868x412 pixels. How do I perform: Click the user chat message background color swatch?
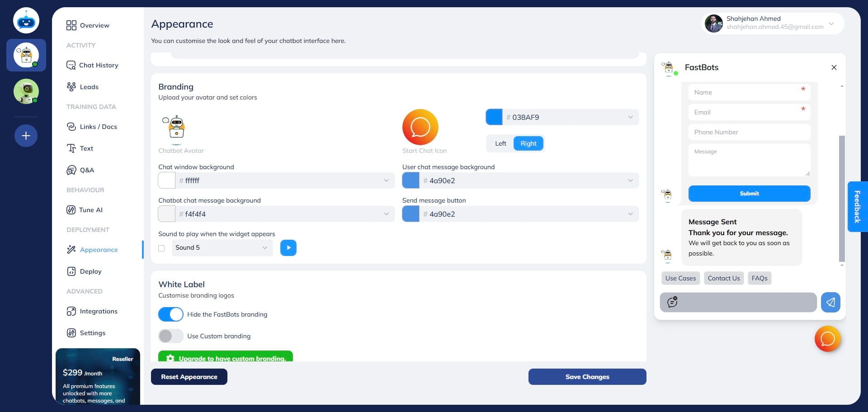click(410, 180)
